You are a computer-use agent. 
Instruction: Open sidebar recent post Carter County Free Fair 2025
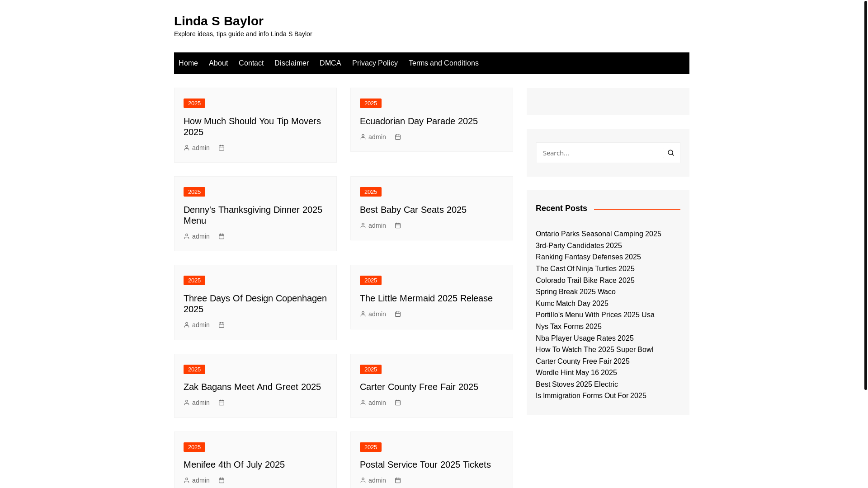tap(583, 361)
